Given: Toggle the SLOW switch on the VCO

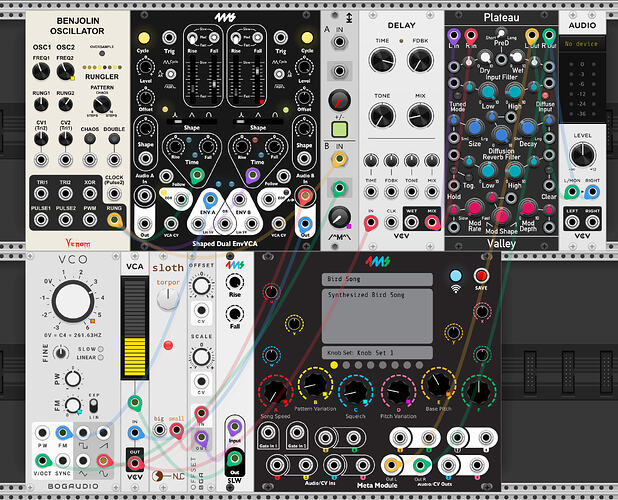Looking at the screenshot, I should (100, 349).
